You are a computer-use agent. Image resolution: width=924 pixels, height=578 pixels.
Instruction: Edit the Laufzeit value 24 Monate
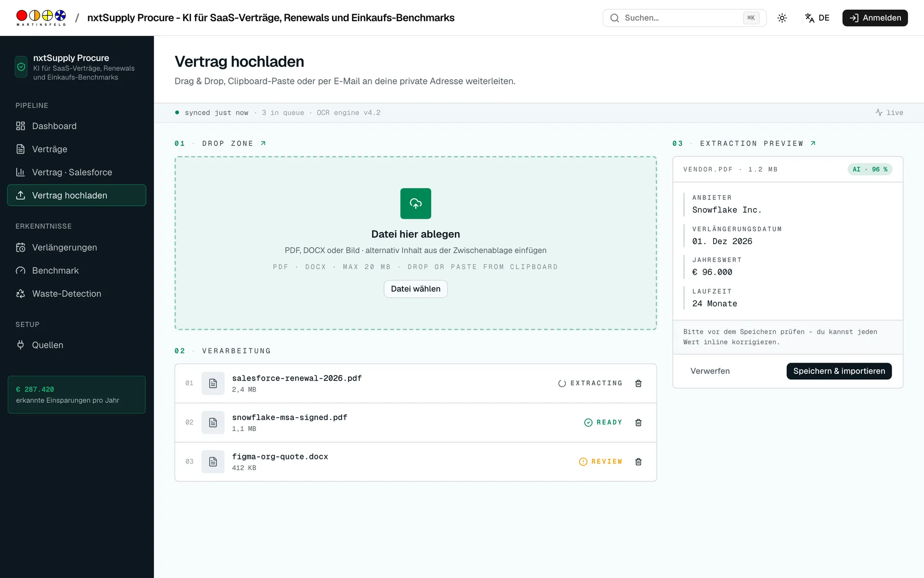(x=715, y=303)
